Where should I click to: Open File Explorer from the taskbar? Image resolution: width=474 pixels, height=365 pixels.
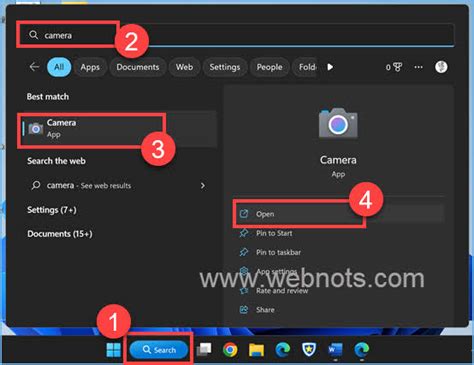256,350
